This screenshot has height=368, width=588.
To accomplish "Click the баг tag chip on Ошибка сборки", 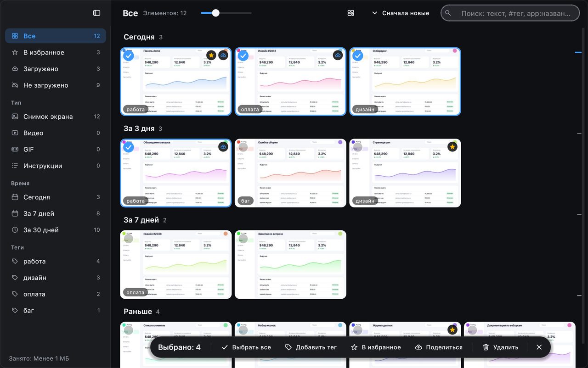I will [x=245, y=201].
